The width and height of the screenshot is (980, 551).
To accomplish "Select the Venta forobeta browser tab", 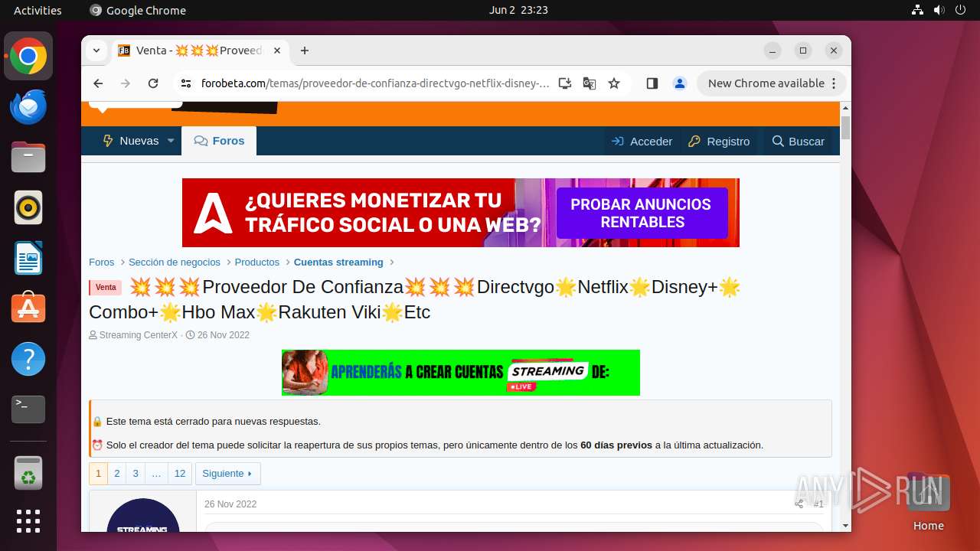I will pos(199,51).
